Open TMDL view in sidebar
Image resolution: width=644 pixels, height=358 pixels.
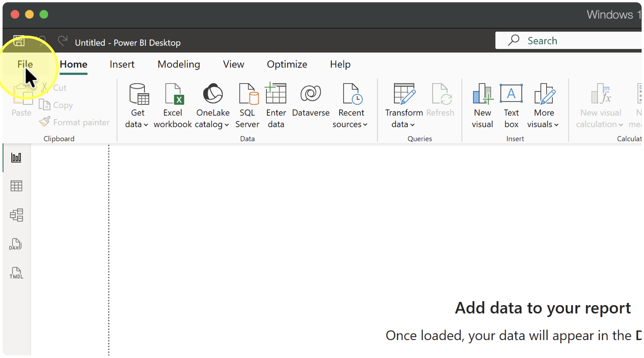click(16, 273)
